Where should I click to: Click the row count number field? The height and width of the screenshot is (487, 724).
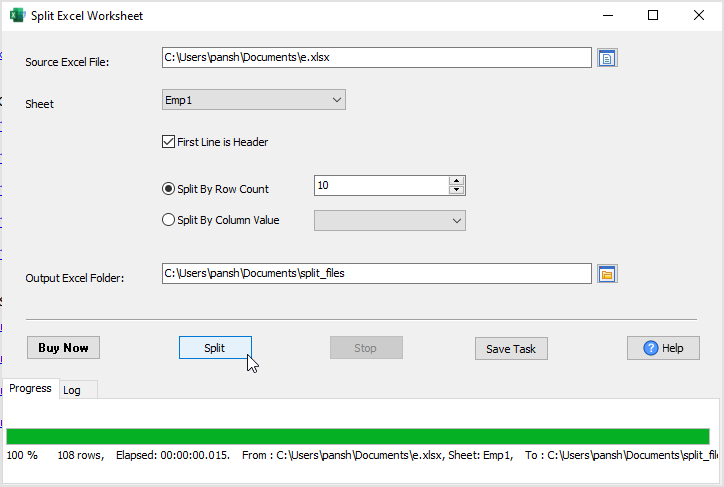(x=380, y=186)
